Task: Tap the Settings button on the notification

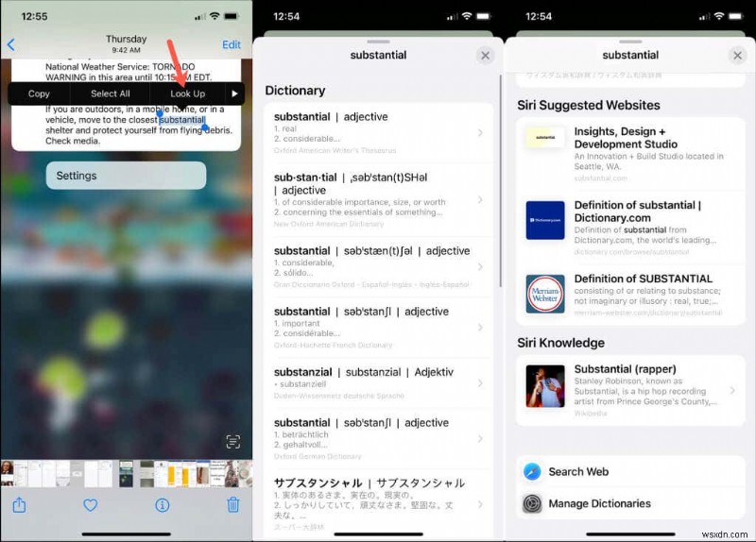Action: pyautogui.click(x=126, y=176)
